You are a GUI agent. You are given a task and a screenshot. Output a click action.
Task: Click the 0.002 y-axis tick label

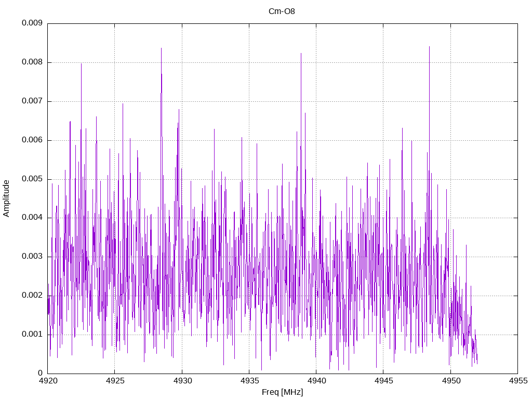(32, 295)
